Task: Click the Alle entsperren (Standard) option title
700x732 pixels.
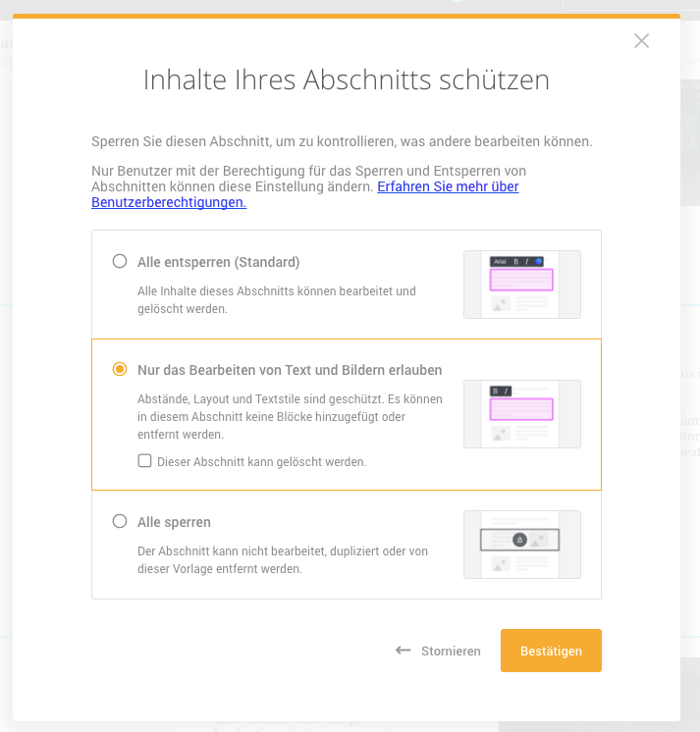Action: [x=219, y=262]
